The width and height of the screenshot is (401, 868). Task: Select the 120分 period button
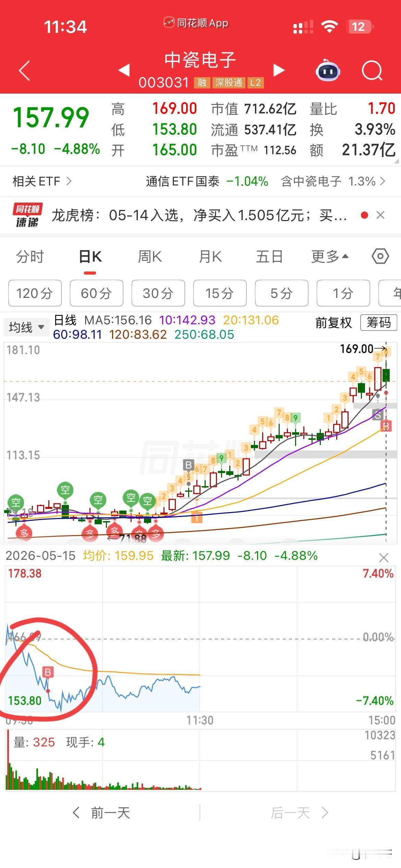tap(35, 293)
